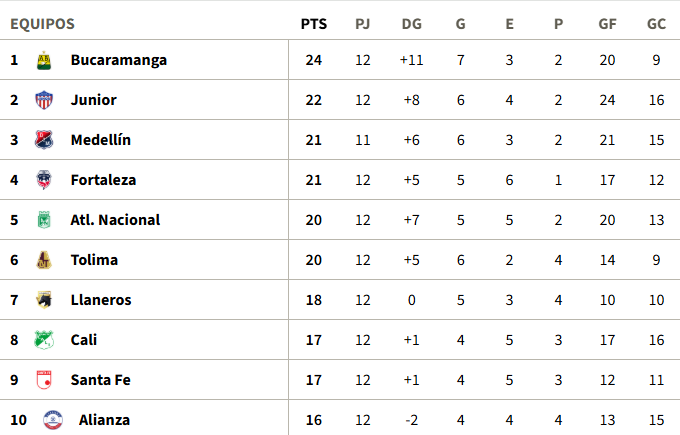Select the Santa Fe team name
Viewport: 680px width, 435px height.
(x=100, y=380)
